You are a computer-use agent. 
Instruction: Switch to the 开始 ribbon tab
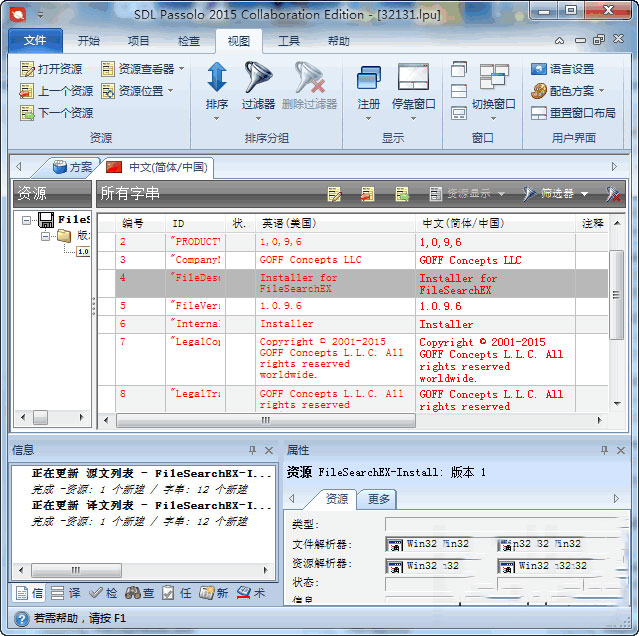point(88,41)
